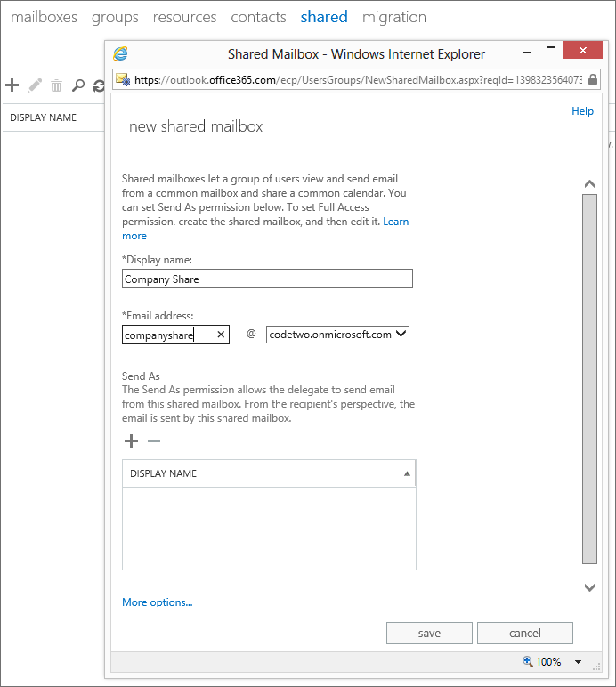The height and width of the screenshot is (687, 616).
Task: Click the Display name input field
Action: (x=267, y=279)
